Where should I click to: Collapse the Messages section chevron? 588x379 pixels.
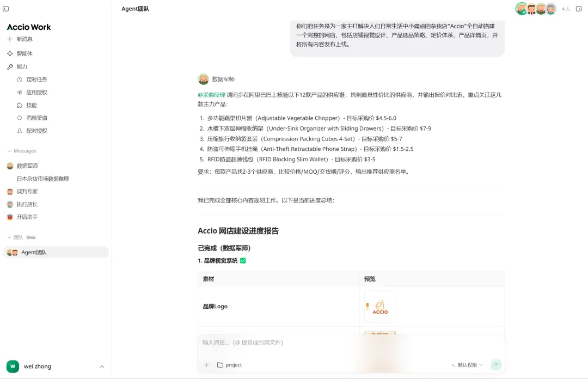(9, 151)
